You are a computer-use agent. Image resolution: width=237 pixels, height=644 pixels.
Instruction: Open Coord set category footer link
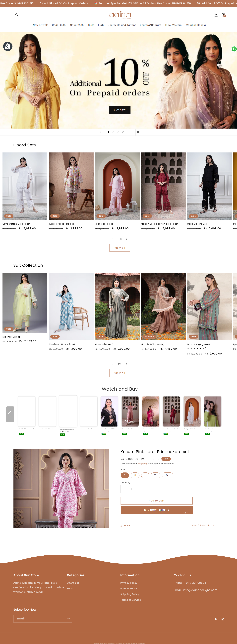click(x=73, y=583)
